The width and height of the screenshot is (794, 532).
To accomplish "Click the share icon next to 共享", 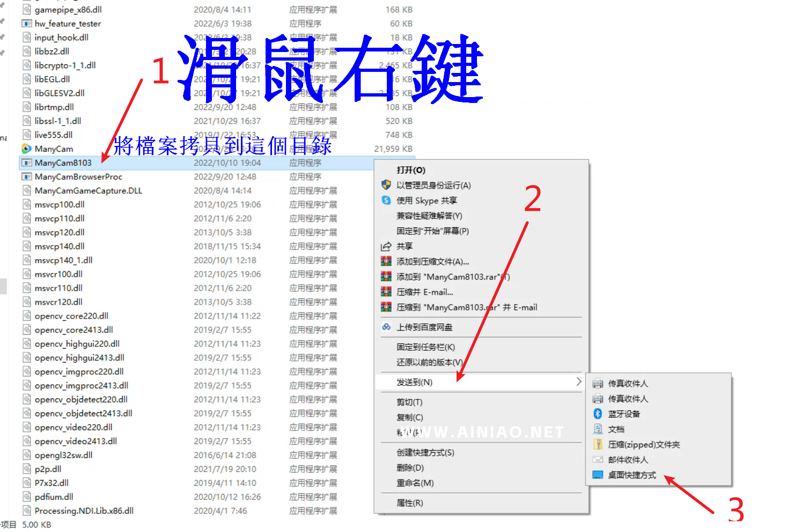I will point(386,246).
